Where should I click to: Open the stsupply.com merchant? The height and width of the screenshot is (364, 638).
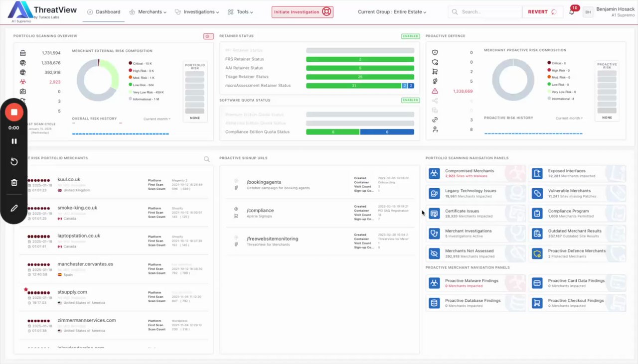72,292
